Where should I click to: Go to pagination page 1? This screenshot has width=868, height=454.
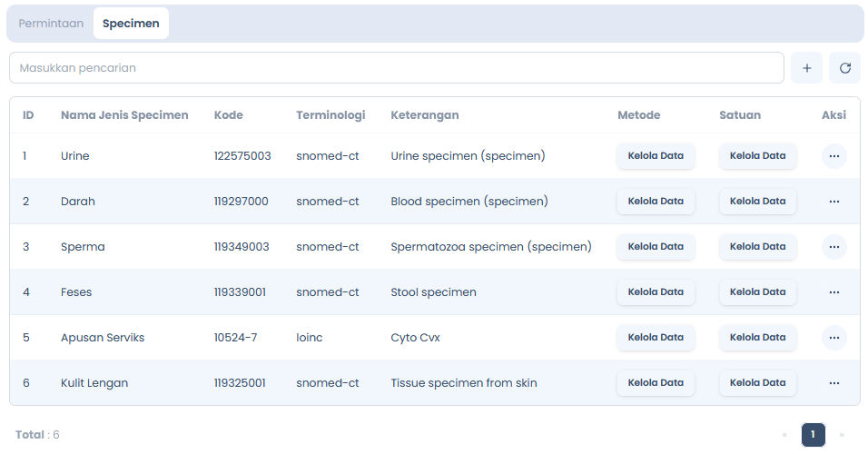click(x=814, y=435)
